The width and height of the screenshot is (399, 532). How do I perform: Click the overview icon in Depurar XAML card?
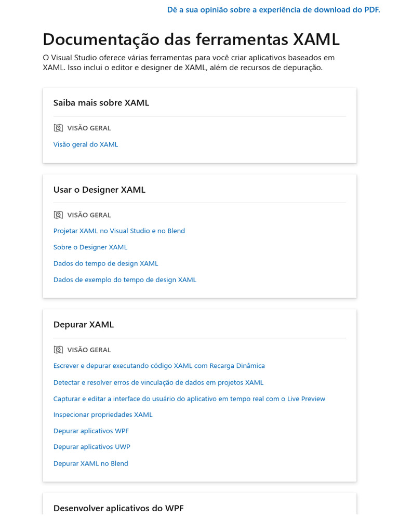[58, 350]
